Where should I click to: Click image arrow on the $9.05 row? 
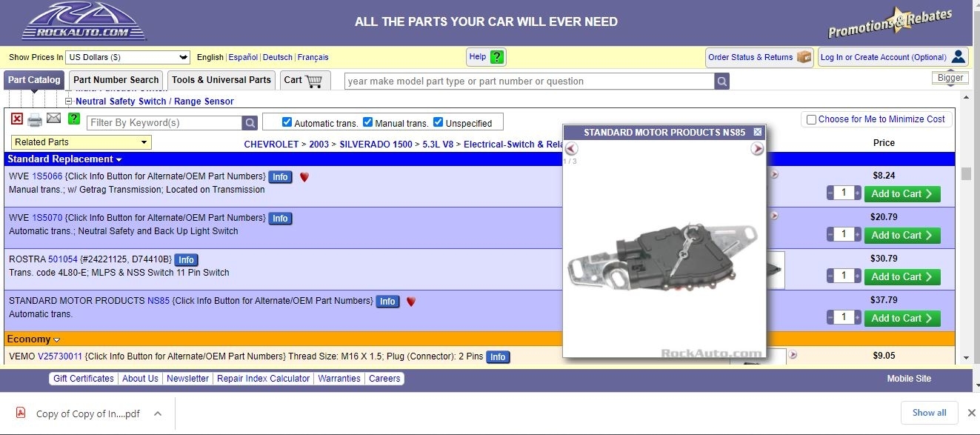click(793, 355)
